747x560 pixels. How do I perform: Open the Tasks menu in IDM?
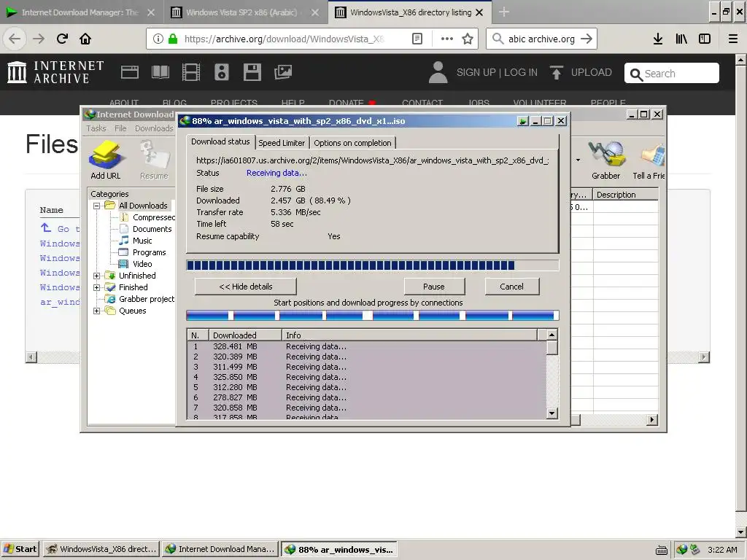(96, 128)
